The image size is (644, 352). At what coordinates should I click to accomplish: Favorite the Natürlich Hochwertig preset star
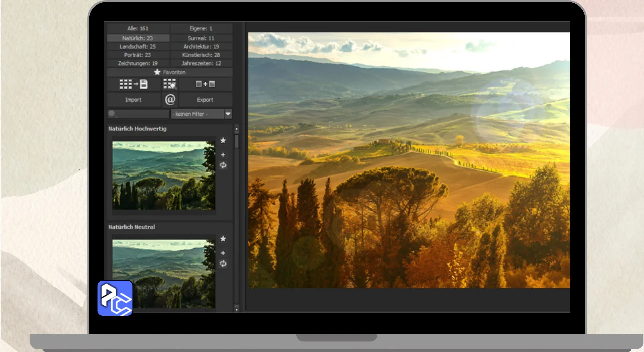(x=223, y=140)
